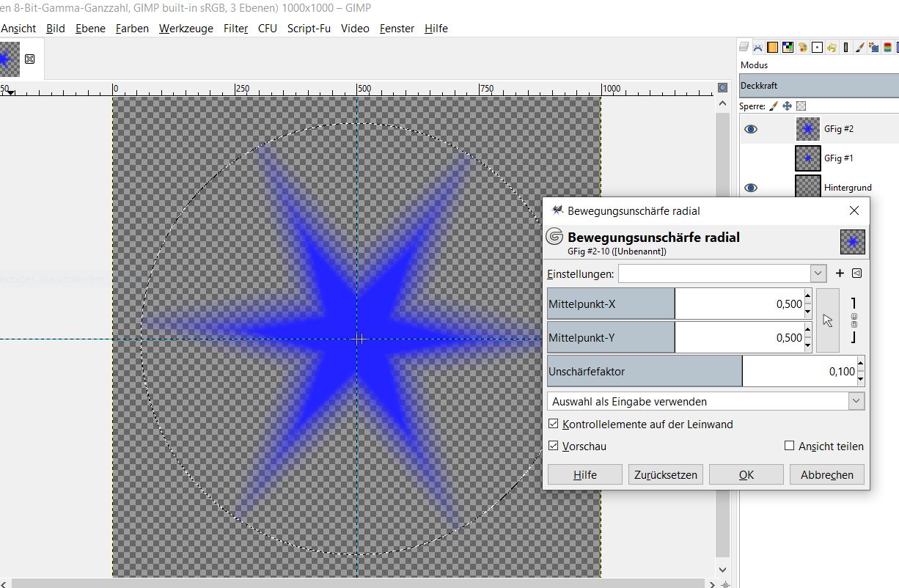
Task: Open the Layers dock tab icon
Action: (744, 48)
